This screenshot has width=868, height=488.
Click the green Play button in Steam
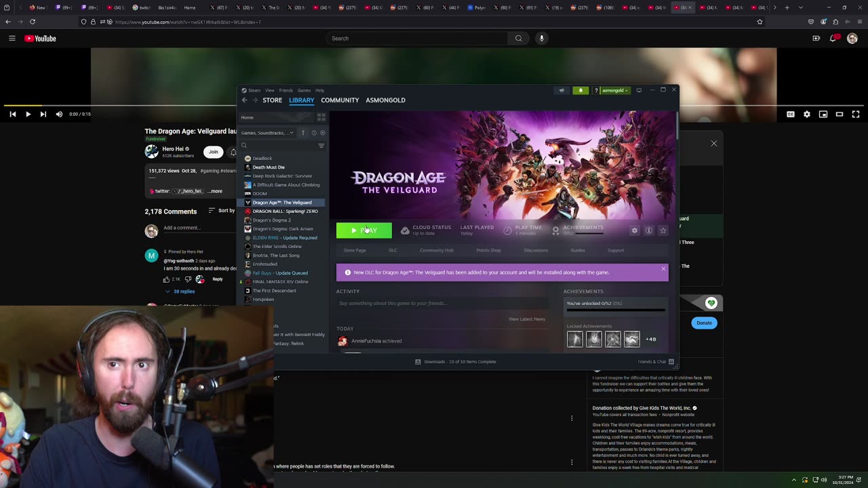pos(364,230)
